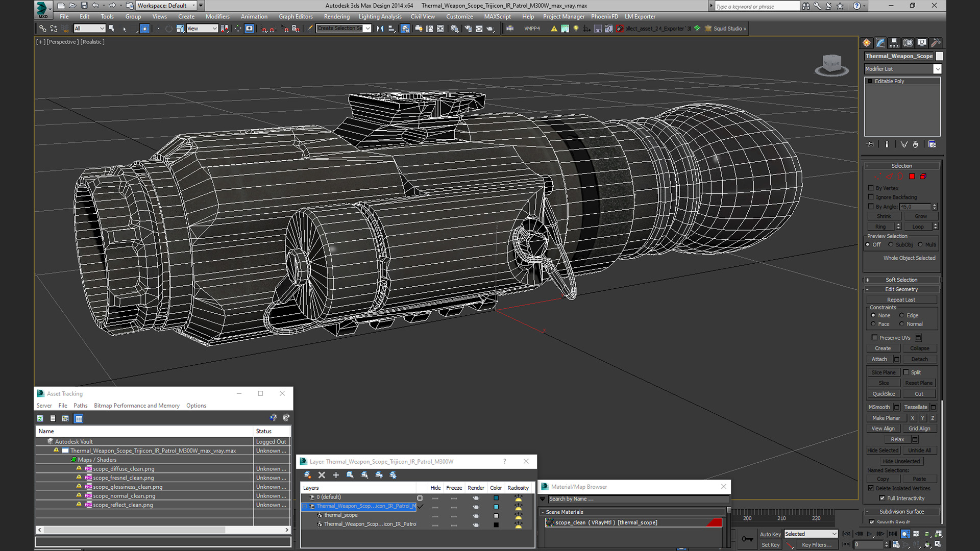
Task: Click the Open File folder icon
Action: [72, 6]
